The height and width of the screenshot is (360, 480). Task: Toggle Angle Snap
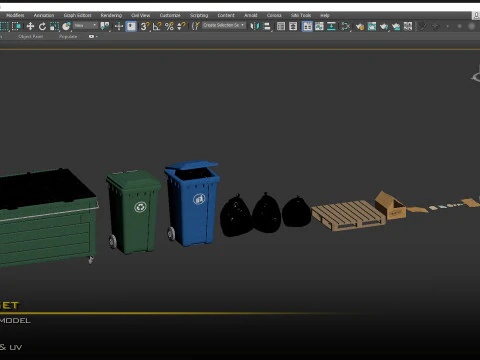click(157, 26)
